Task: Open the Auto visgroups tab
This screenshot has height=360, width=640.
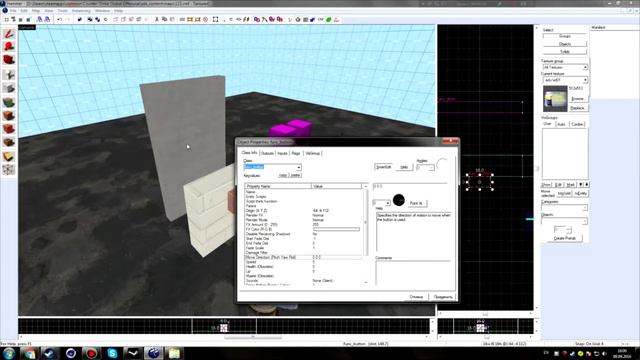Action: pos(561,124)
